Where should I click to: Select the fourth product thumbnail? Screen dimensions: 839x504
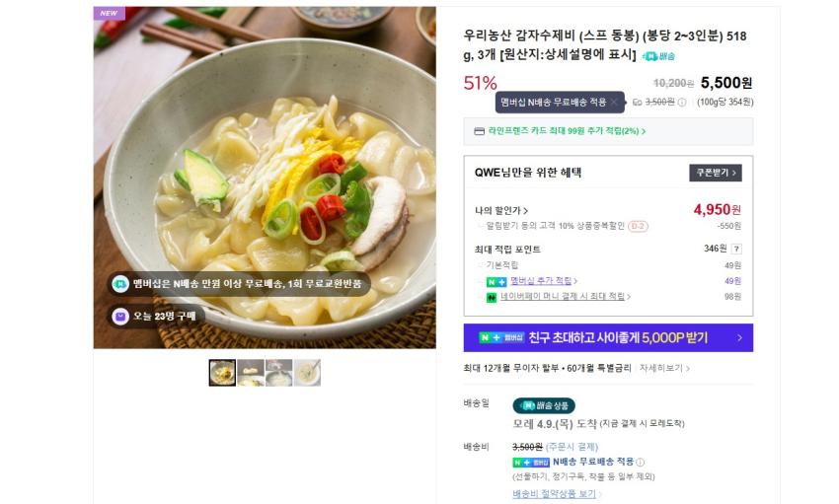point(307,373)
